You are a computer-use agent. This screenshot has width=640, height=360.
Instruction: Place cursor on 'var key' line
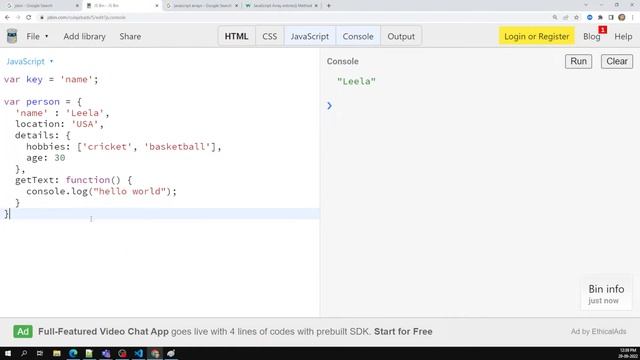[x=51, y=79]
